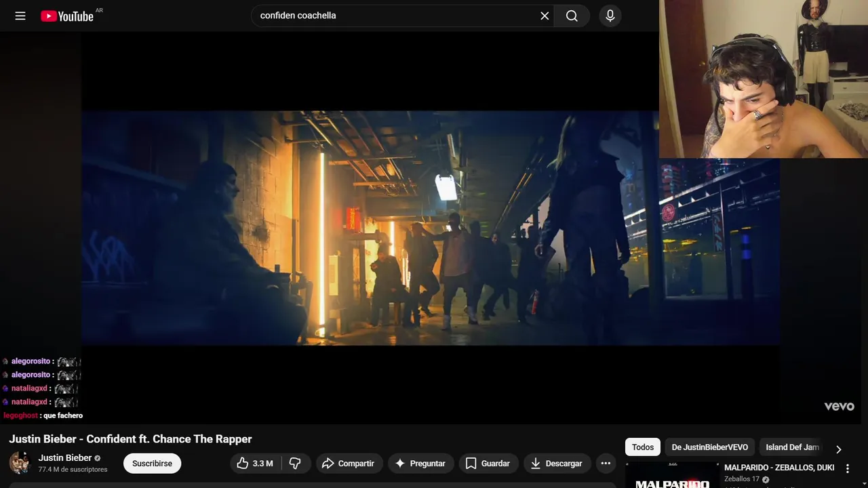Open more actions three-dot menu

pos(606,464)
